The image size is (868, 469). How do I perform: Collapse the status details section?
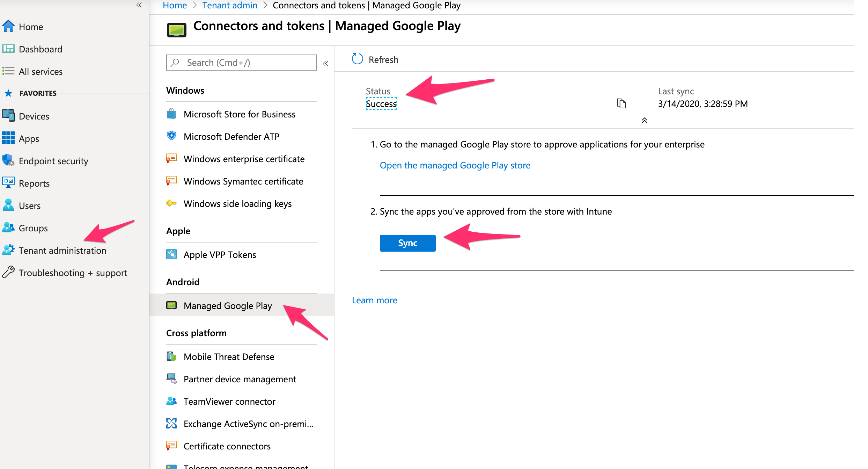click(645, 120)
